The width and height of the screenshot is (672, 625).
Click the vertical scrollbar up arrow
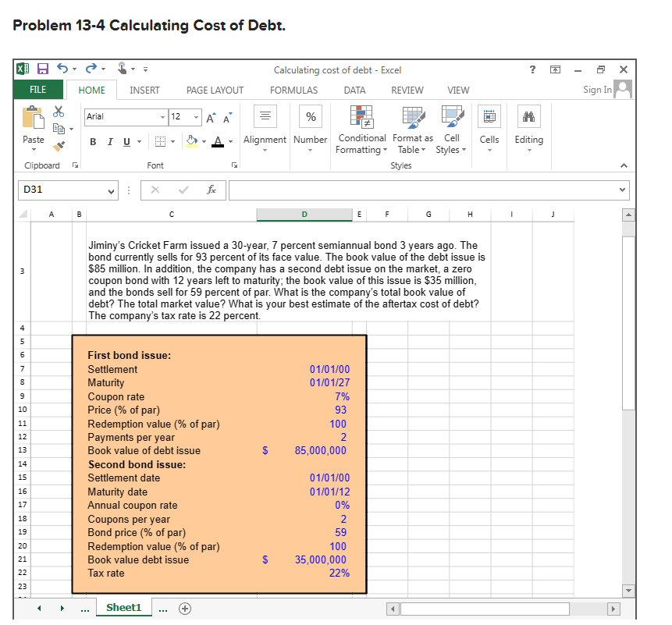(628, 215)
